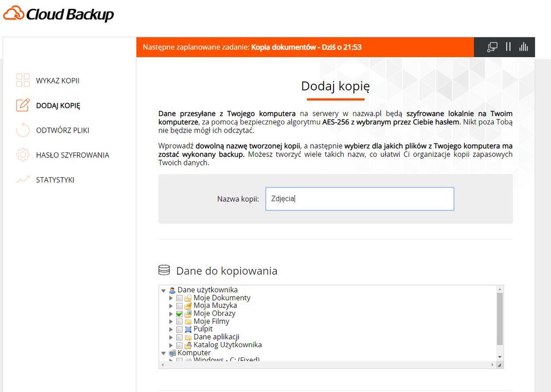This screenshot has height=392, width=551.
Task: Collapse the Dane użytkownika tree node
Action: point(163,291)
